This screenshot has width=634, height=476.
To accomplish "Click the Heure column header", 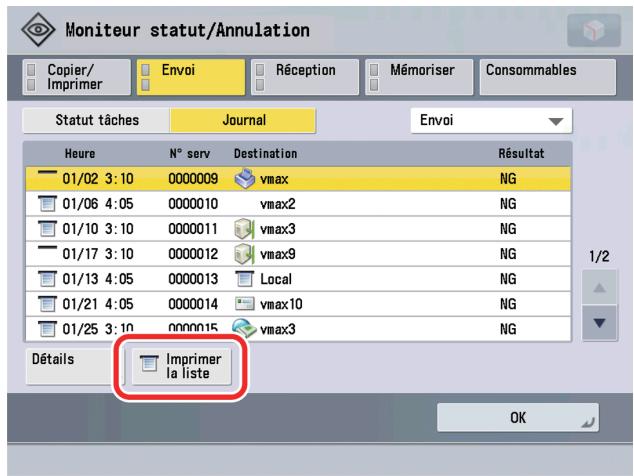I will point(80,153).
